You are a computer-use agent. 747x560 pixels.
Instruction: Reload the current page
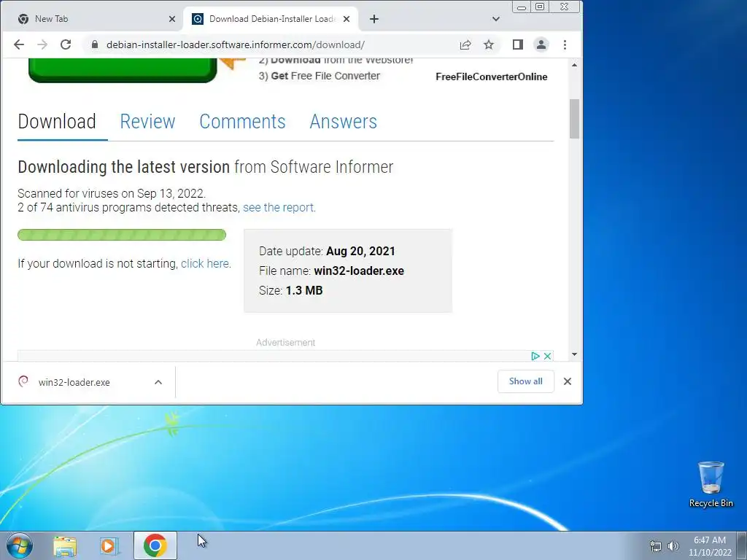coord(66,44)
